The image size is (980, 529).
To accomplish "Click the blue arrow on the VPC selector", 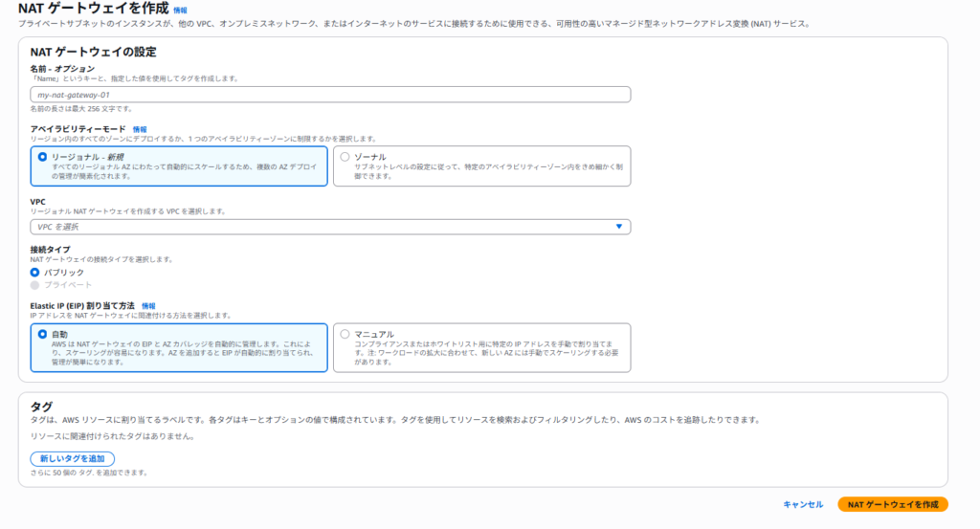I will pyautogui.click(x=618, y=227).
